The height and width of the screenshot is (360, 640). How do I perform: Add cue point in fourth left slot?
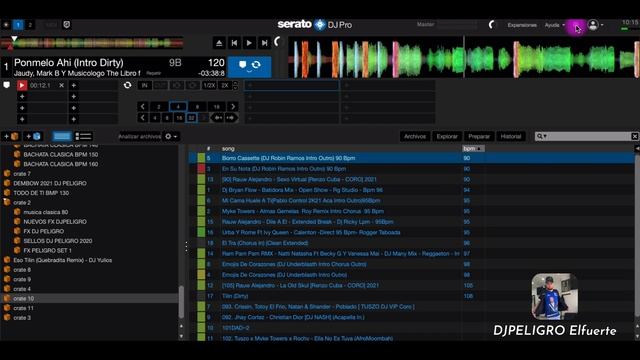coord(22,119)
